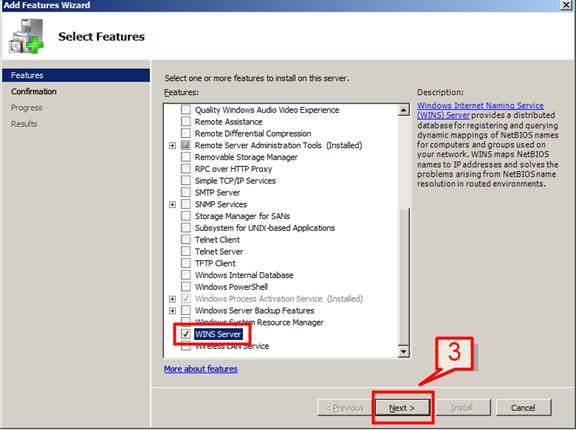Uncheck the WINS Server checkbox

(x=186, y=334)
